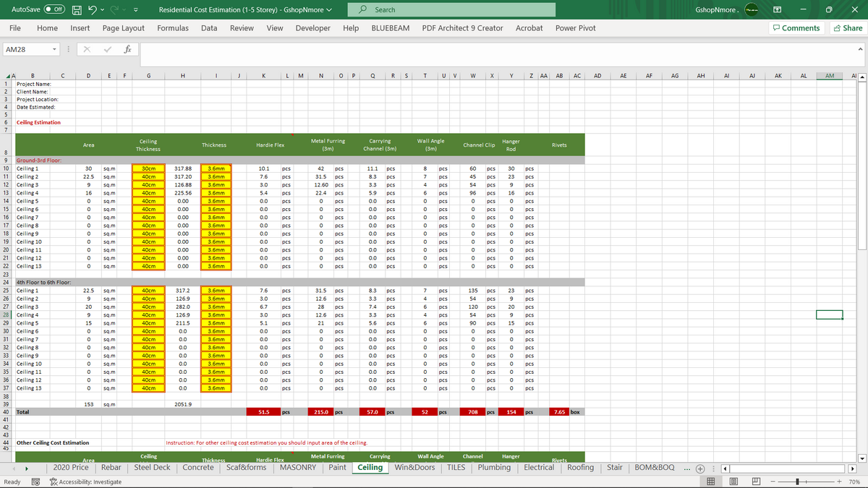Select the Ceiling 1 30cm yellow cell
Image resolution: width=868 pixels, height=488 pixels.
148,168
